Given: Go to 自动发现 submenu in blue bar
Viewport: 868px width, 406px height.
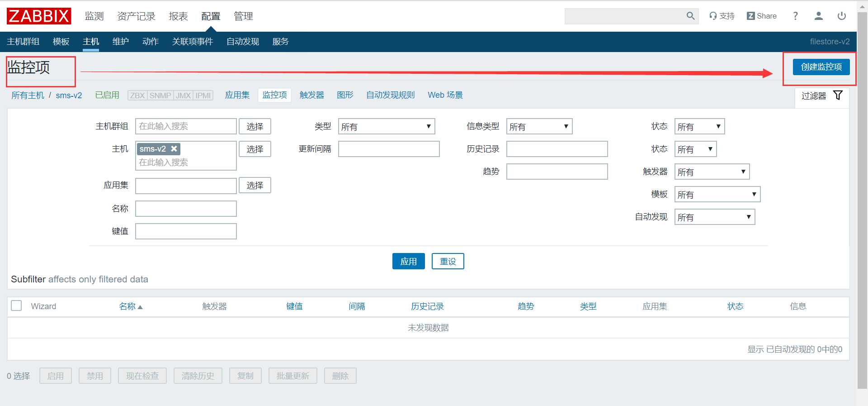Looking at the screenshot, I should tap(243, 42).
